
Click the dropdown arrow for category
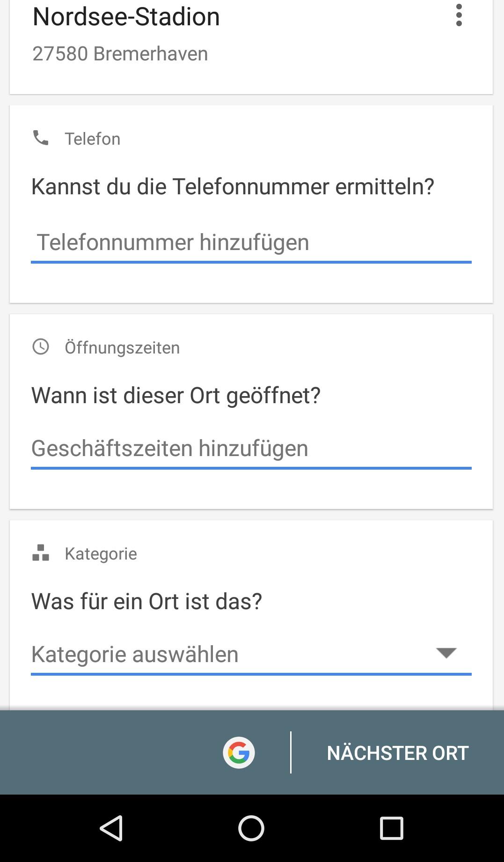click(x=446, y=653)
